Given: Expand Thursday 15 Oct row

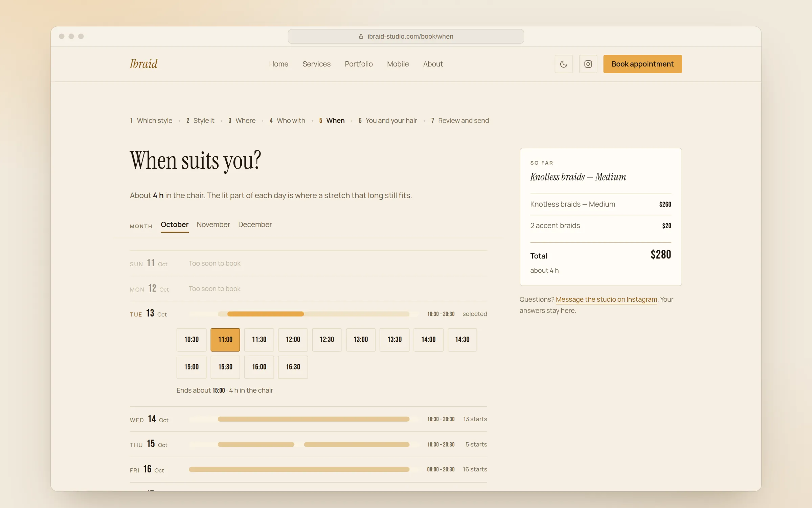Looking at the screenshot, I should [x=309, y=444].
